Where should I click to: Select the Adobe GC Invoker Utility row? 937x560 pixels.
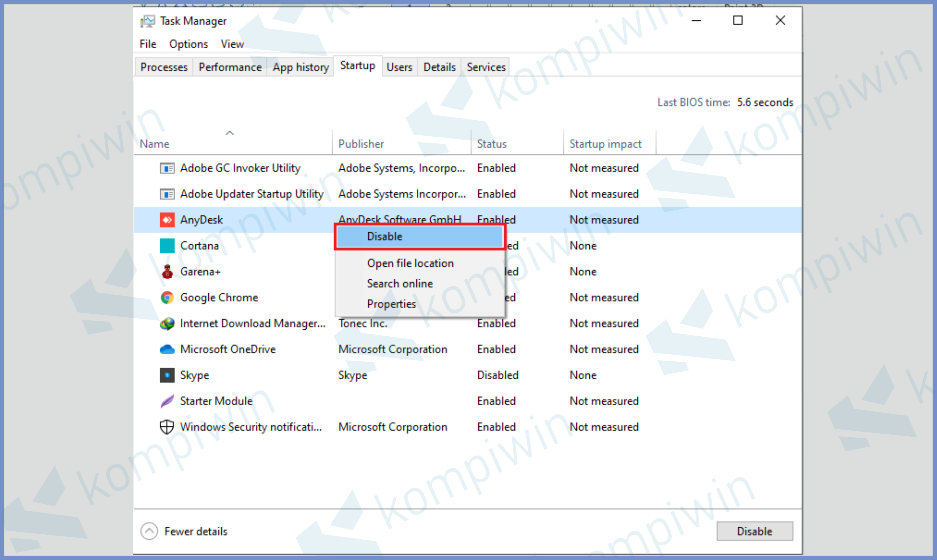(468, 168)
